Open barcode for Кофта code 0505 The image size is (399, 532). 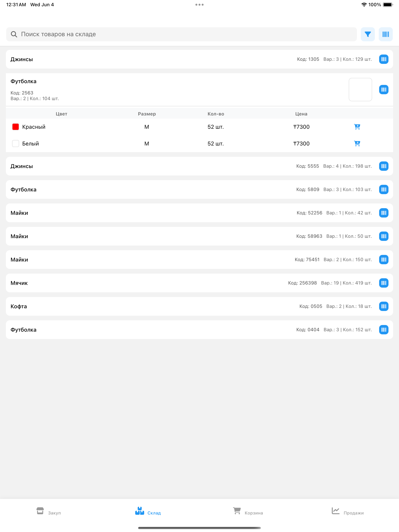point(384,306)
